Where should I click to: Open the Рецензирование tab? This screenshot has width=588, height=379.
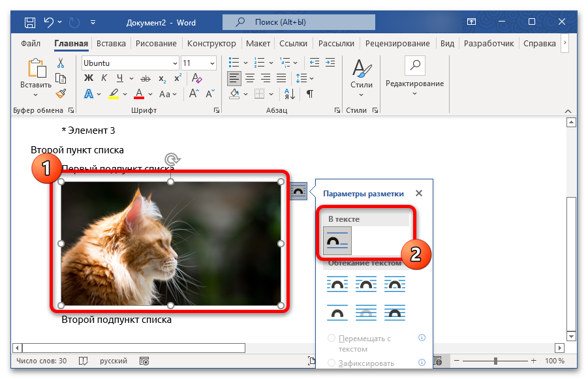click(397, 44)
